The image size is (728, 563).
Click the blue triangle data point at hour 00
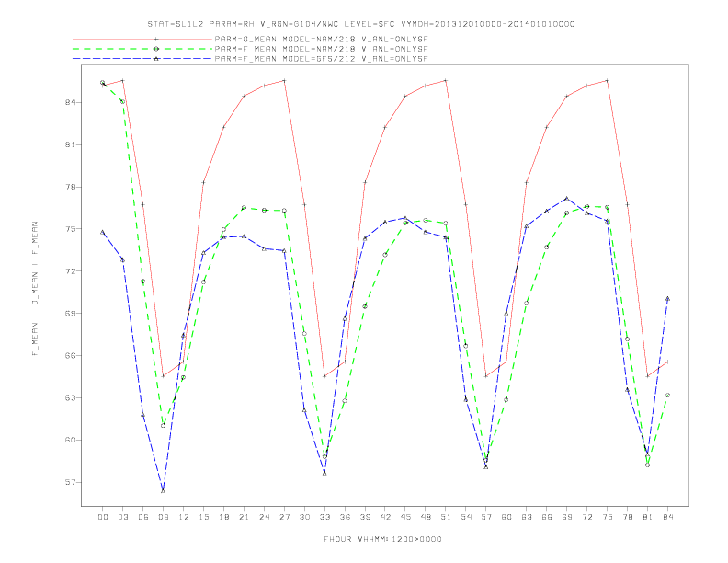(x=103, y=232)
